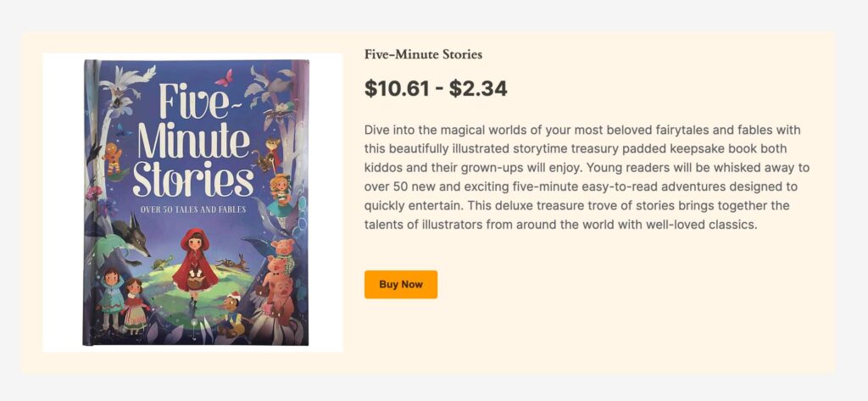868x401 pixels.
Task: Click the orange Buy Now button
Action: pyautogui.click(x=400, y=285)
